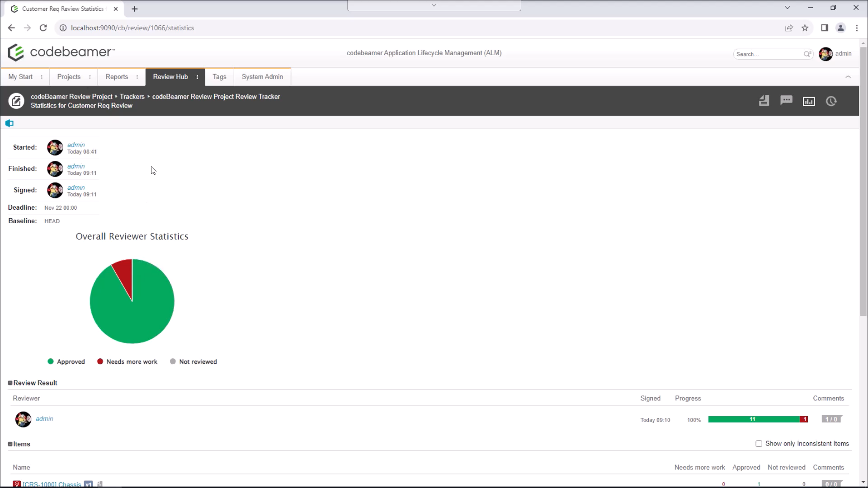
Task: Click the browser share icon
Action: (x=789, y=28)
